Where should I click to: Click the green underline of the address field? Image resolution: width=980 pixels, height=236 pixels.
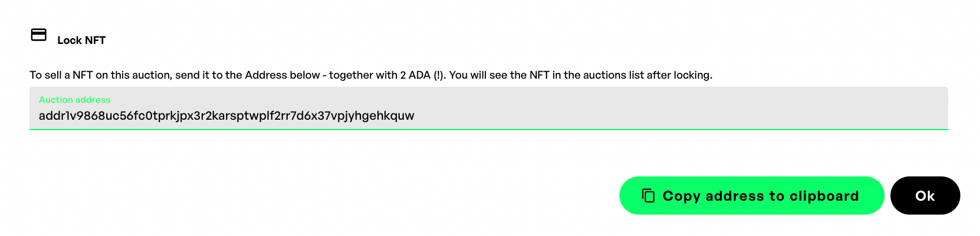pos(488,130)
